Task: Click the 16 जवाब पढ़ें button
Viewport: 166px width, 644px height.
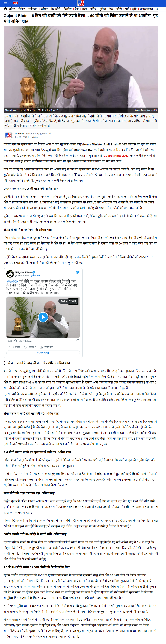Action: point(43,353)
